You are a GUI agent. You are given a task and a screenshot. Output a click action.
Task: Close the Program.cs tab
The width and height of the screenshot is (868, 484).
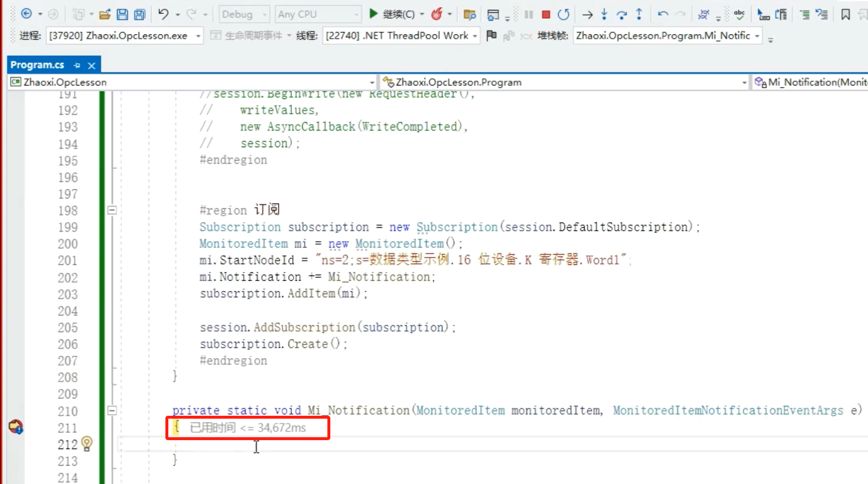(x=91, y=65)
